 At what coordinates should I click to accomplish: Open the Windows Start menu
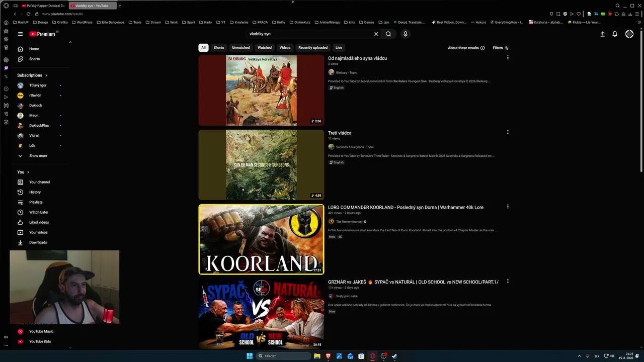pos(250,356)
